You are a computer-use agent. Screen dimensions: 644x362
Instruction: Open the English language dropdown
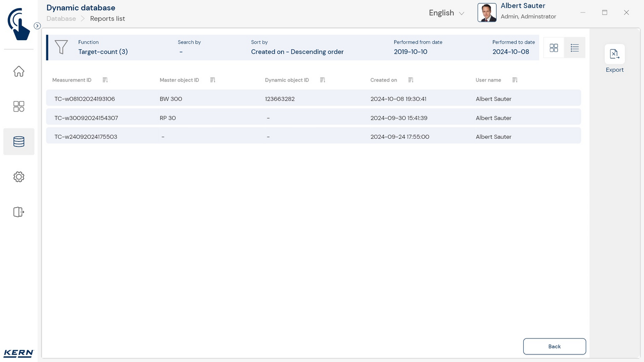(446, 13)
